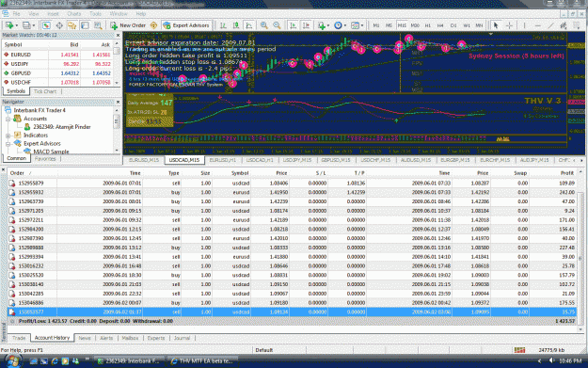The image size is (588, 368).
Task: Click the Zoom In magnifier icon
Action: (264, 25)
